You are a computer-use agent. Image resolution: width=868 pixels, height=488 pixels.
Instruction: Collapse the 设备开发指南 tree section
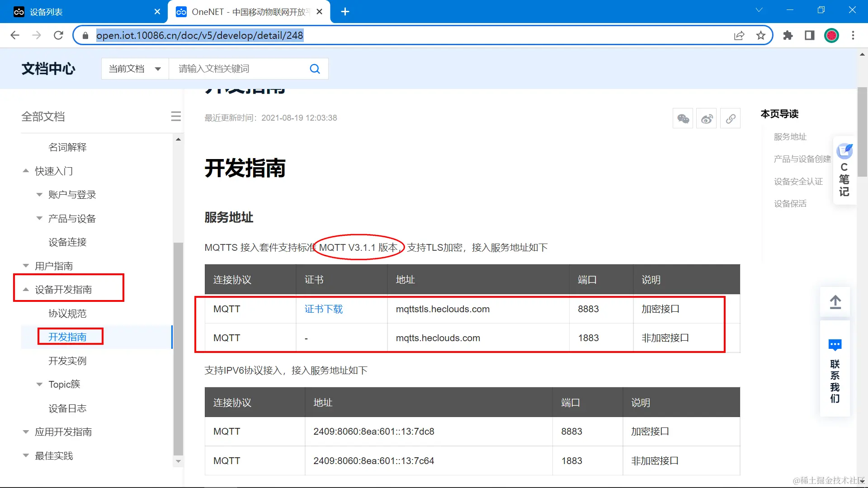coord(26,290)
